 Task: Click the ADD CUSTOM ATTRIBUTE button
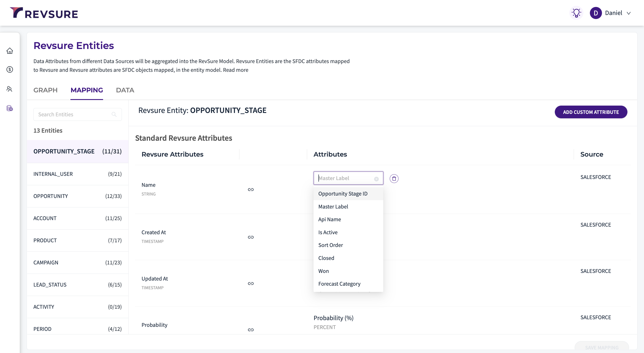click(591, 112)
